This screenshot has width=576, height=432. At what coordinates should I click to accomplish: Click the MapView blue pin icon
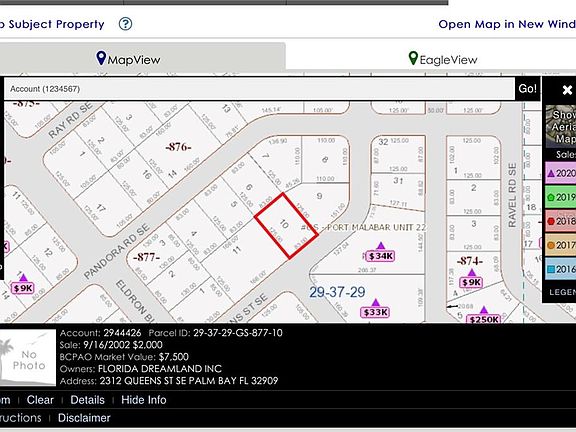coord(101,58)
